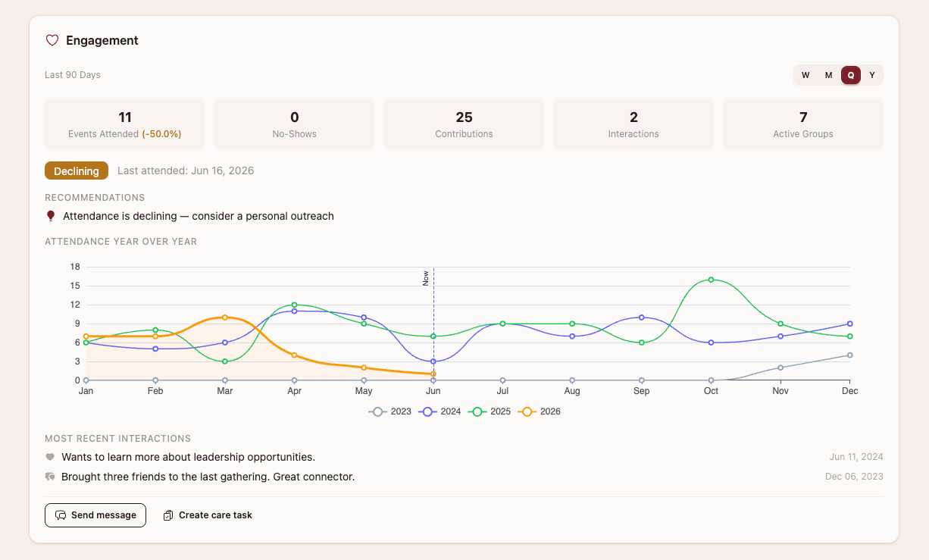Viewport: 929px width, 560px height.
Task: Click the Oct label on x-axis
Action: (711, 391)
